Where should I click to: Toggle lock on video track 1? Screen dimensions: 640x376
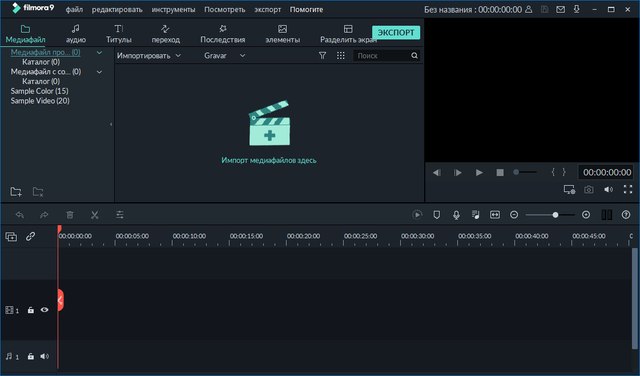pyautogui.click(x=31, y=310)
